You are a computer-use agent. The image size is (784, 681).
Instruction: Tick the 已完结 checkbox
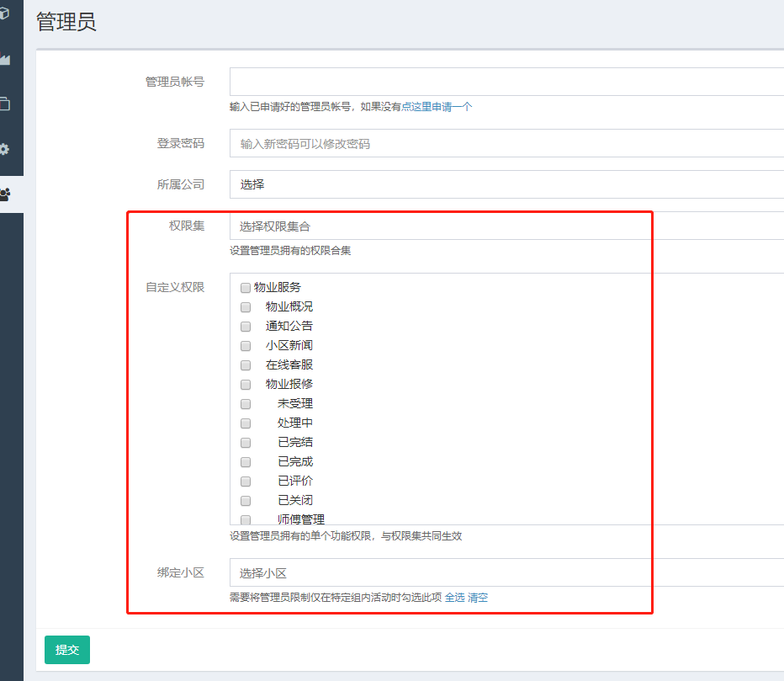coord(245,443)
